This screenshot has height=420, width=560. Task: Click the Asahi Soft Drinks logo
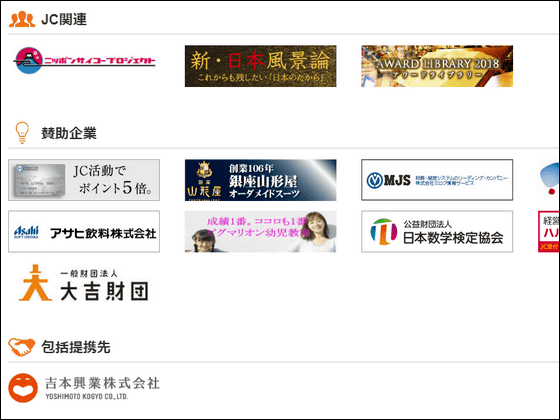pos(26,232)
